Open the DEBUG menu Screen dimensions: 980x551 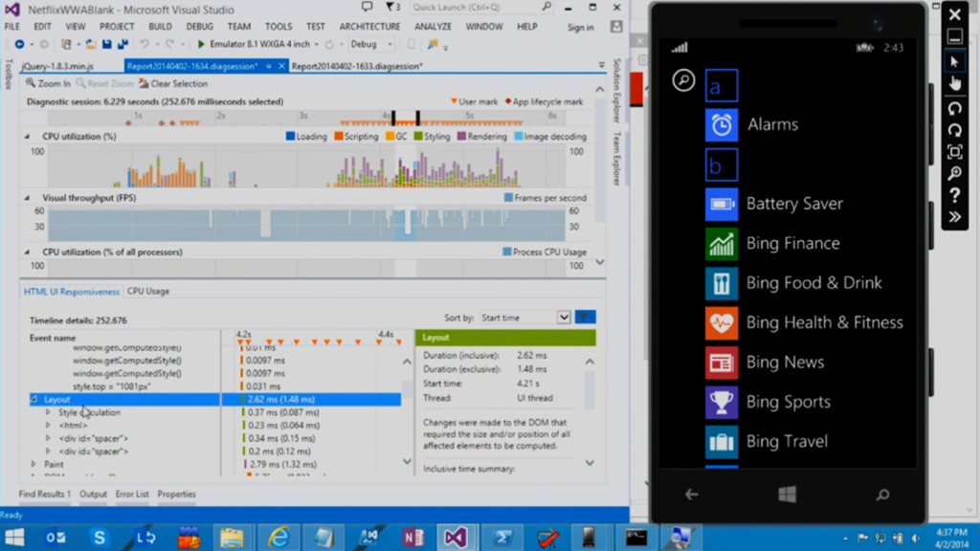click(x=199, y=26)
